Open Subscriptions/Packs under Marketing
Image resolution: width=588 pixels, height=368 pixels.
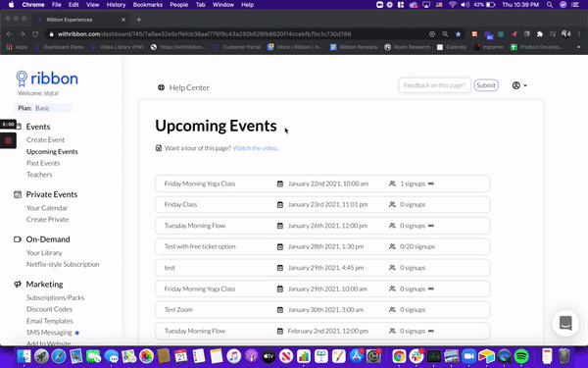(x=56, y=297)
